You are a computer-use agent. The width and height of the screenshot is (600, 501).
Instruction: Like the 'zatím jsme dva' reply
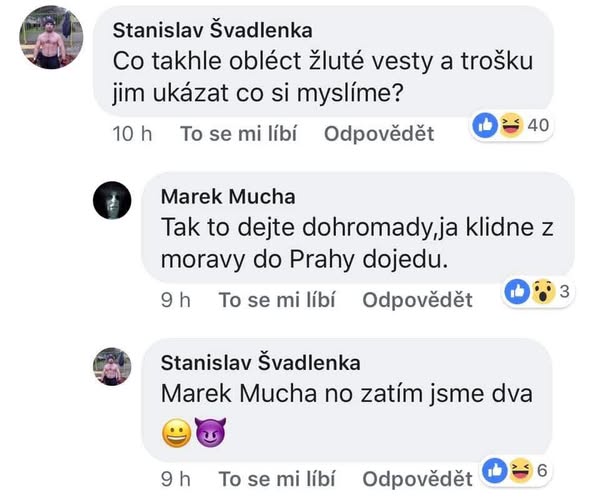click(x=277, y=479)
